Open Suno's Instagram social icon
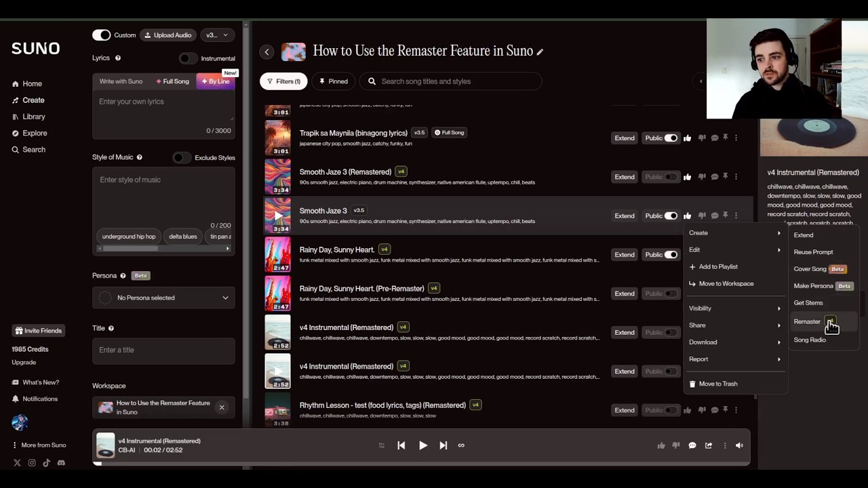 [32, 463]
